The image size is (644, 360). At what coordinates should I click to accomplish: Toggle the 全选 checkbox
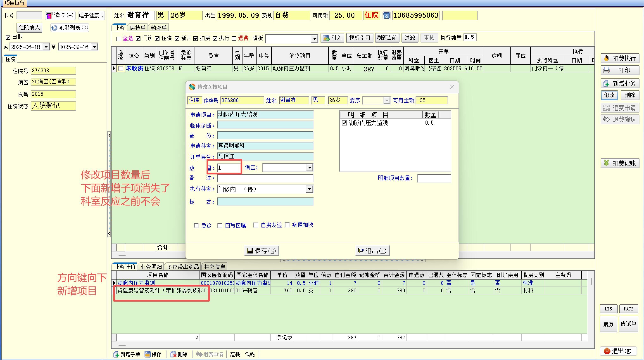[x=119, y=39]
